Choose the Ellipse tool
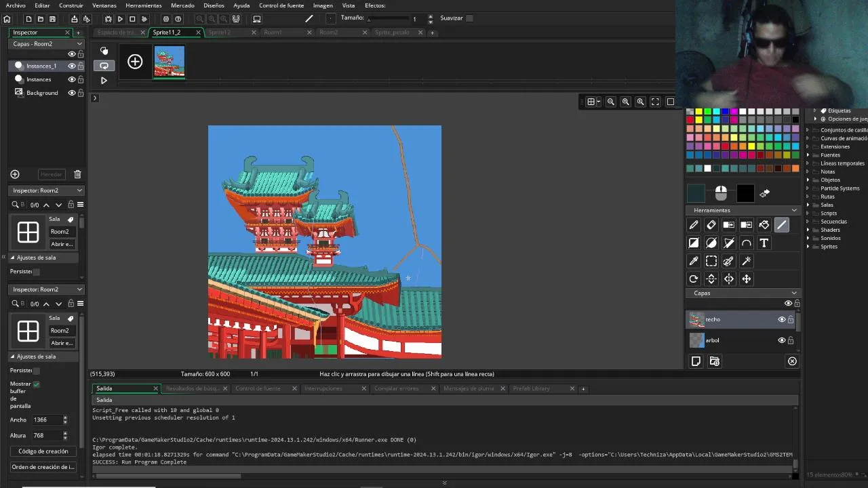The height and width of the screenshot is (488, 868). coord(711,243)
